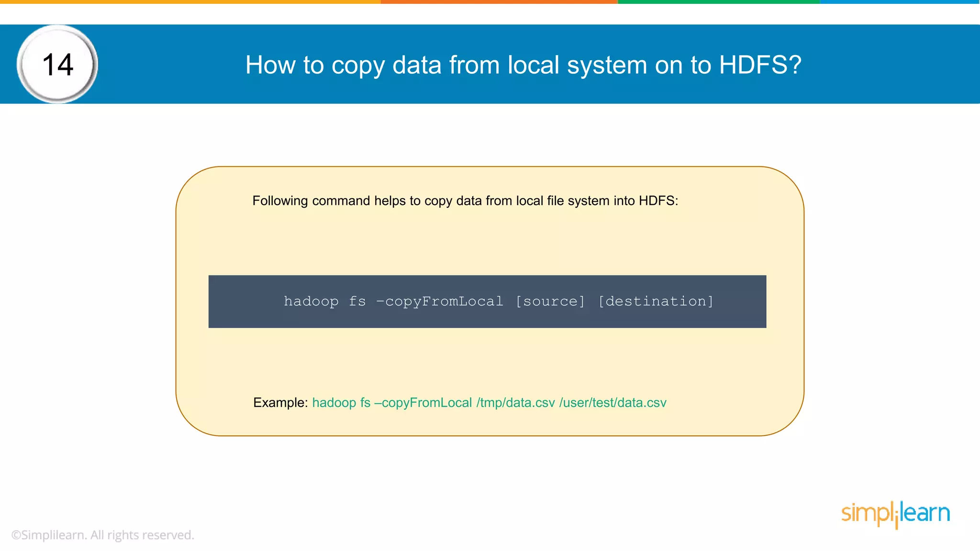
Task: Click the green segment of top color bar
Action: (719, 2)
